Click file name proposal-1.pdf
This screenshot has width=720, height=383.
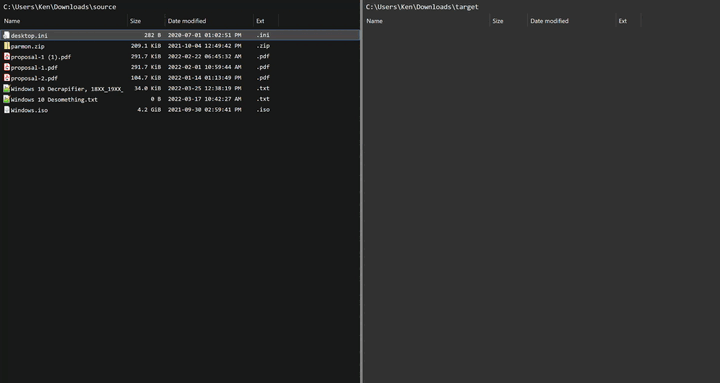(34, 68)
